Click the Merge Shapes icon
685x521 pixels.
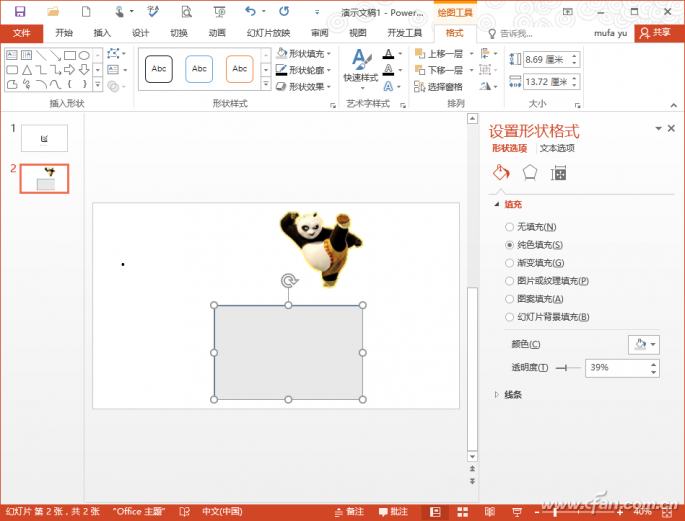click(113, 86)
